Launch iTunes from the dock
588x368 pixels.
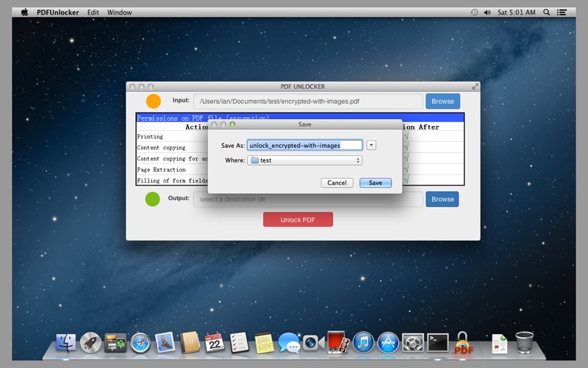(363, 342)
